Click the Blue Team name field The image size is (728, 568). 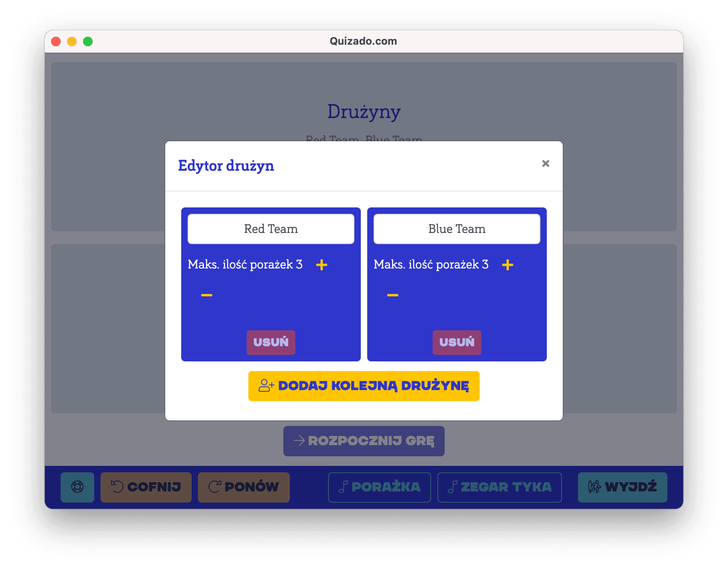[457, 229]
